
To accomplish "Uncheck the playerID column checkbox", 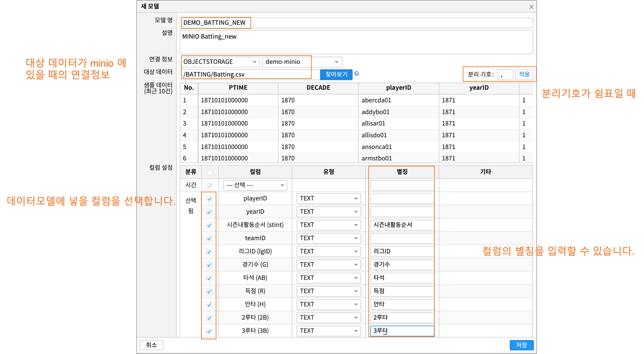I will [x=210, y=199].
